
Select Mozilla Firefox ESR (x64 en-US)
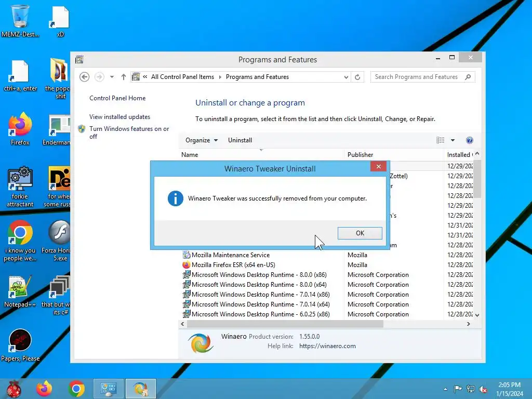click(326, 265)
